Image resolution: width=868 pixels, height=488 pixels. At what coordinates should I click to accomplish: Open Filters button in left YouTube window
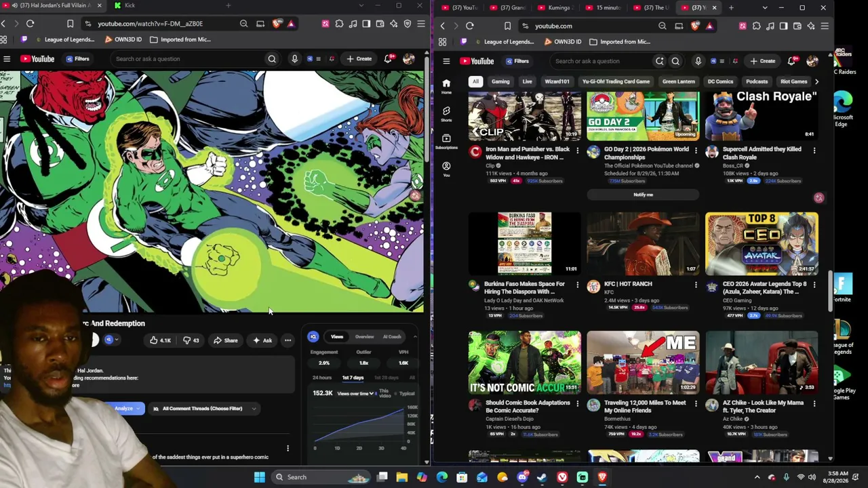(78, 59)
